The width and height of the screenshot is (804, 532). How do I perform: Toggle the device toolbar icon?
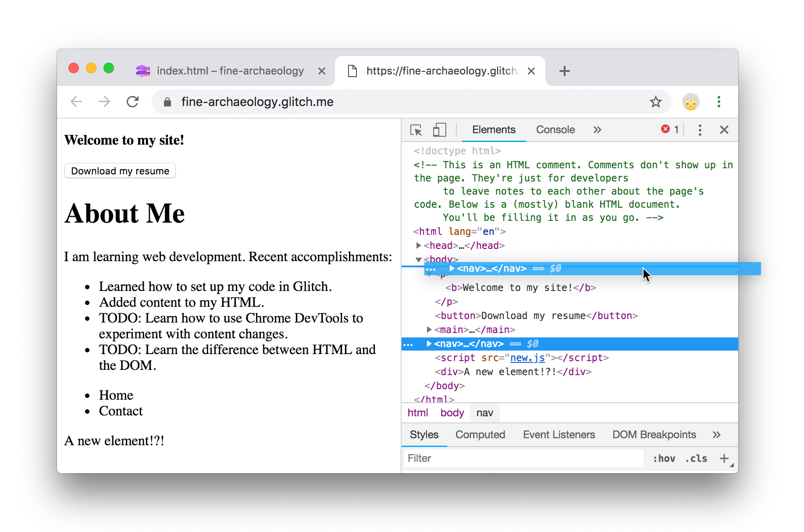[440, 130]
